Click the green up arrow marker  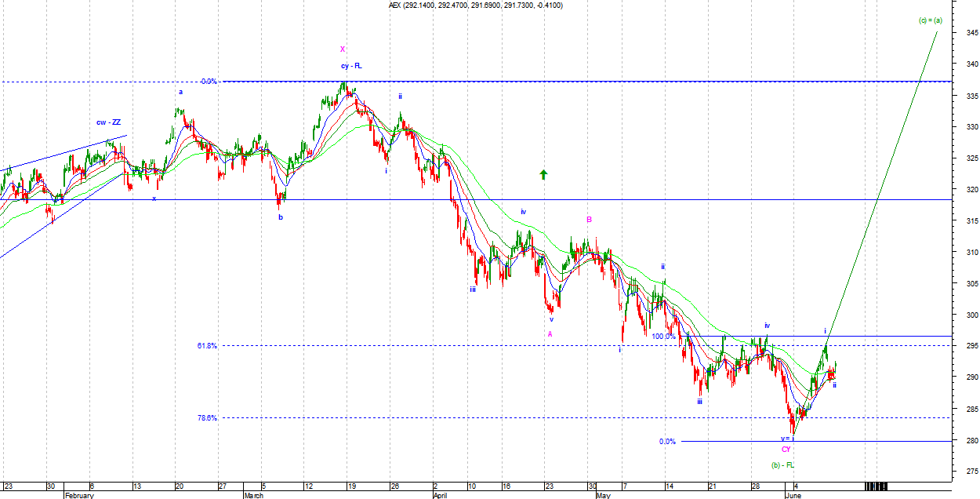point(543,174)
